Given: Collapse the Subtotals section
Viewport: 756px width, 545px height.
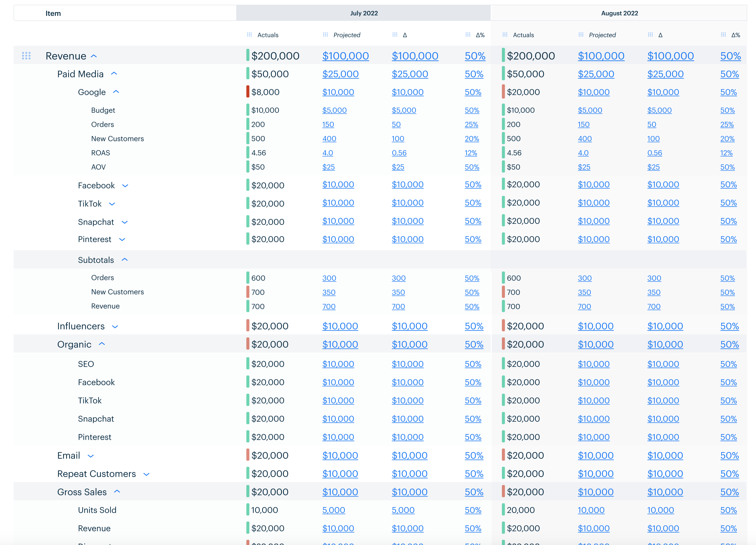Looking at the screenshot, I should (x=125, y=260).
